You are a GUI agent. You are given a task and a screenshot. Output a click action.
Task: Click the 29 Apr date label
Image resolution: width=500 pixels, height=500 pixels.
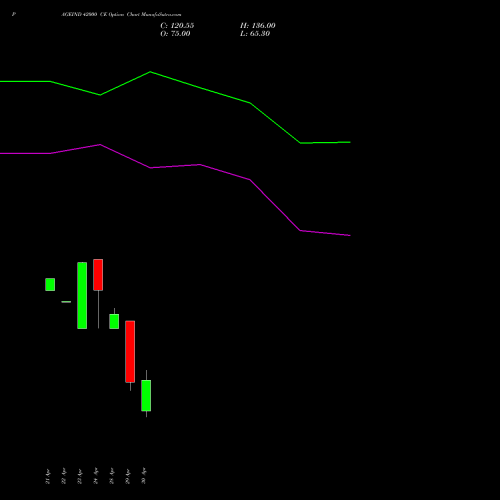coord(128,476)
